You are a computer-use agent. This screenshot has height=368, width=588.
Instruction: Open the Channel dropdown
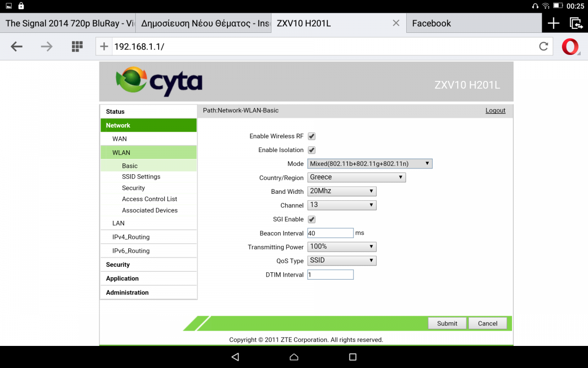(x=342, y=205)
